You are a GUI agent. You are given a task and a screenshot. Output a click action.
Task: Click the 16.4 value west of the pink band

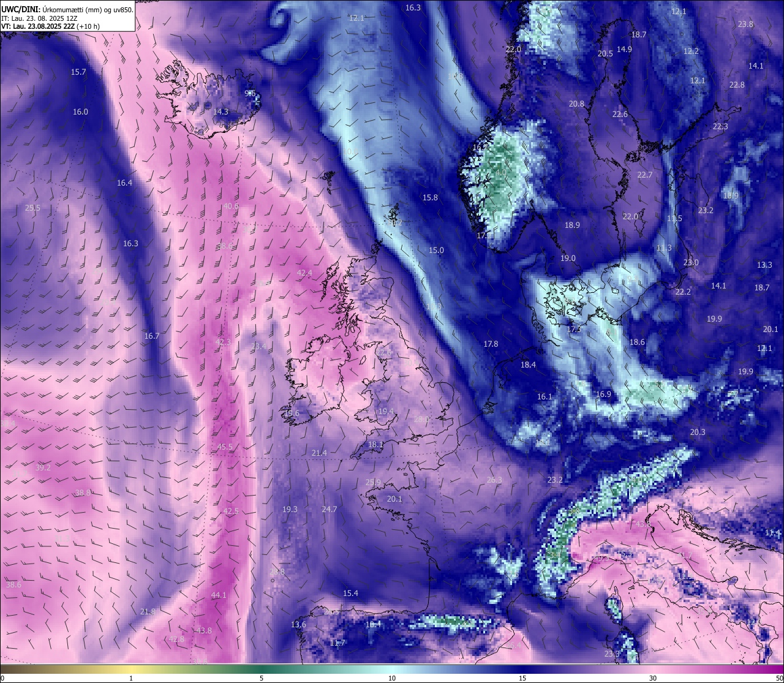pos(124,183)
